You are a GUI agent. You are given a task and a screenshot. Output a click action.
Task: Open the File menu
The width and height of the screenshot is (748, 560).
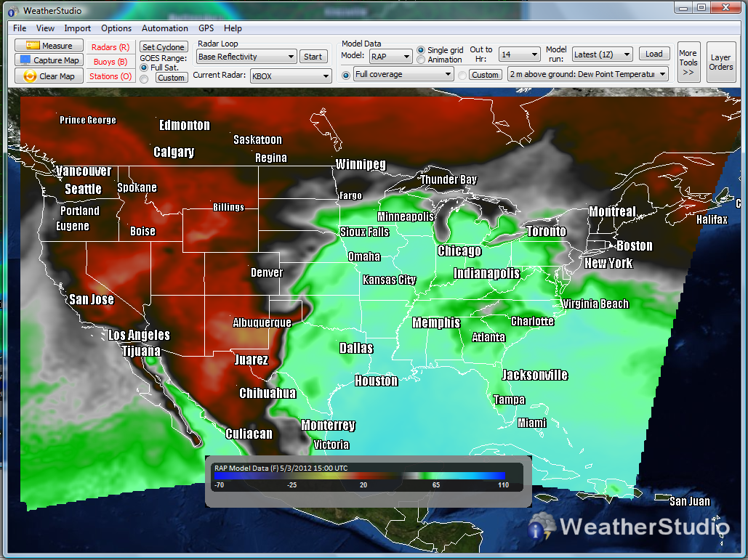click(20, 28)
